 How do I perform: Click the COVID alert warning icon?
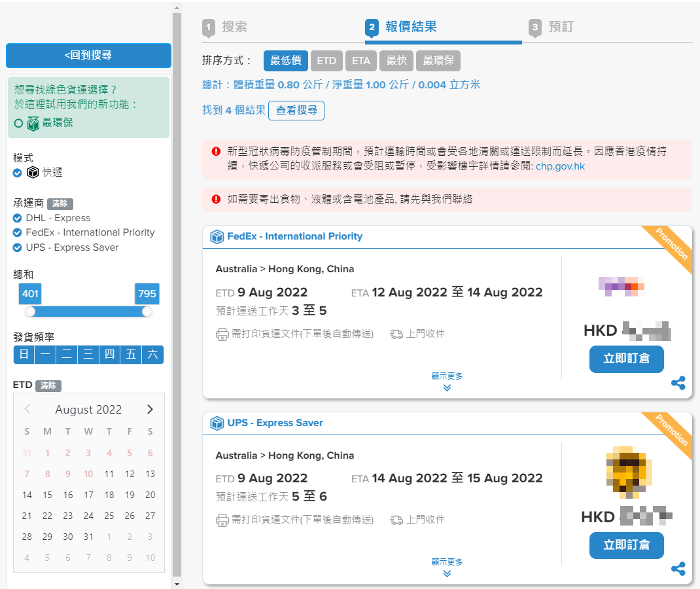[x=216, y=151]
